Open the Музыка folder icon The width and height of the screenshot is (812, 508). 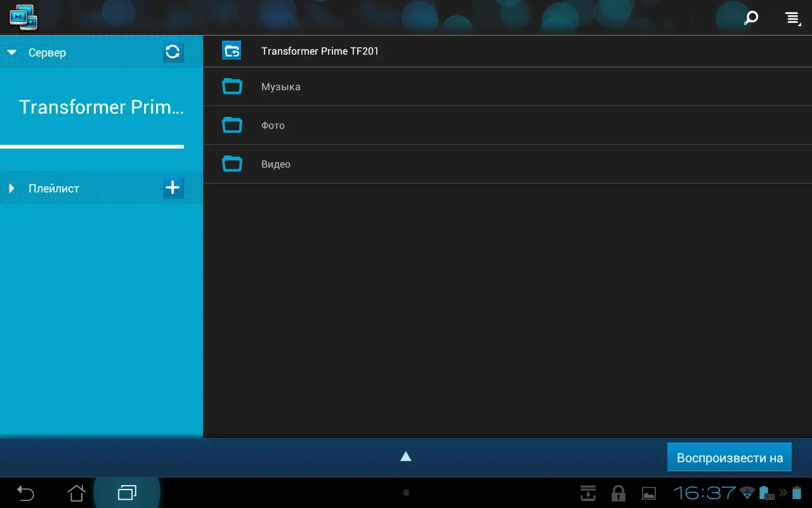pyautogui.click(x=232, y=86)
